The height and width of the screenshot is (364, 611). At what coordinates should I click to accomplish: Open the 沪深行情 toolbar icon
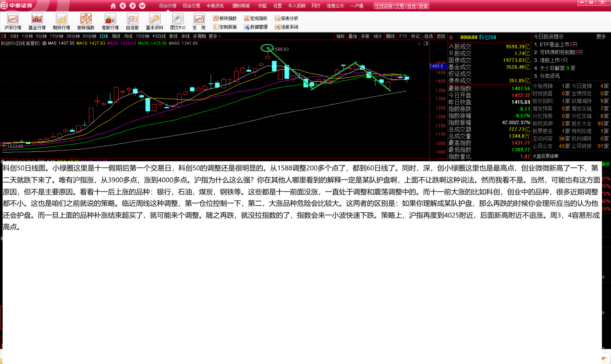tap(12, 19)
